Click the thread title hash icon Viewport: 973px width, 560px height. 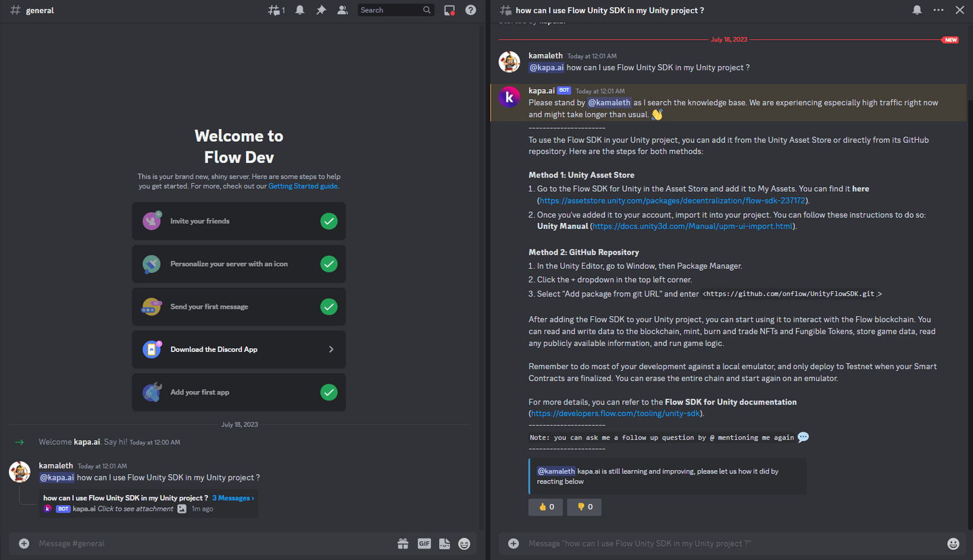pos(505,10)
